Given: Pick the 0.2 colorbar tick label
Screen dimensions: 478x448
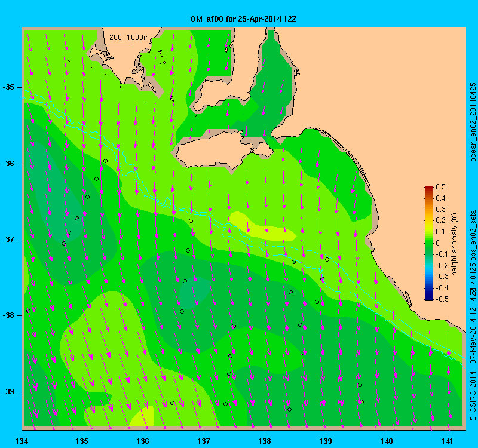Looking at the screenshot, I should pos(440,220).
